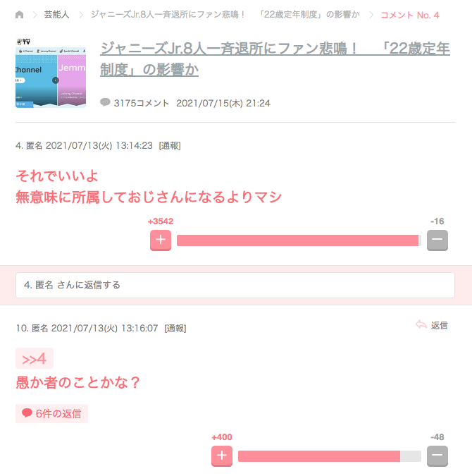Click the 返信 reply link
The width and height of the screenshot is (472, 476).
pyautogui.click(x=439, y=325)
